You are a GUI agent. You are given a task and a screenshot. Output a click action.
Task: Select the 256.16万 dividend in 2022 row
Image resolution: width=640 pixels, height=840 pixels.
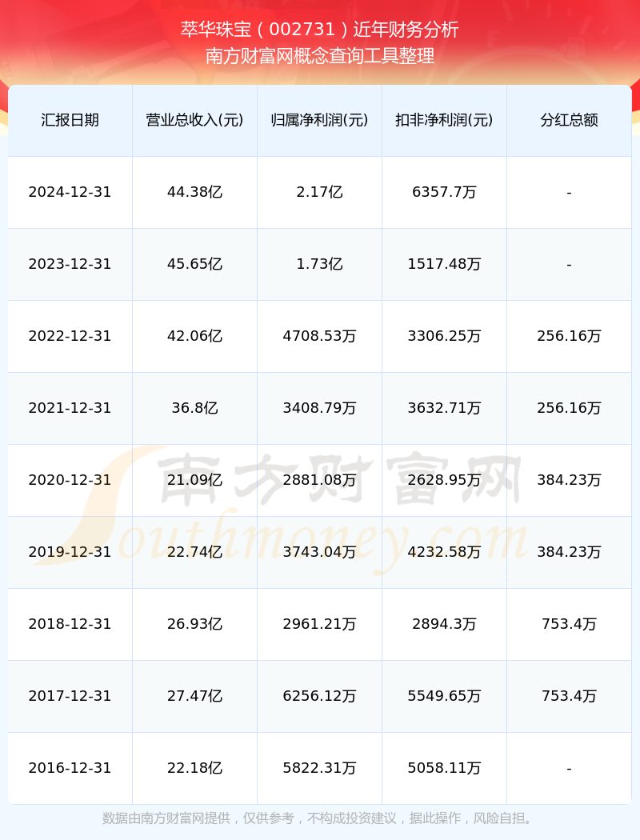[x=570, y=336]
